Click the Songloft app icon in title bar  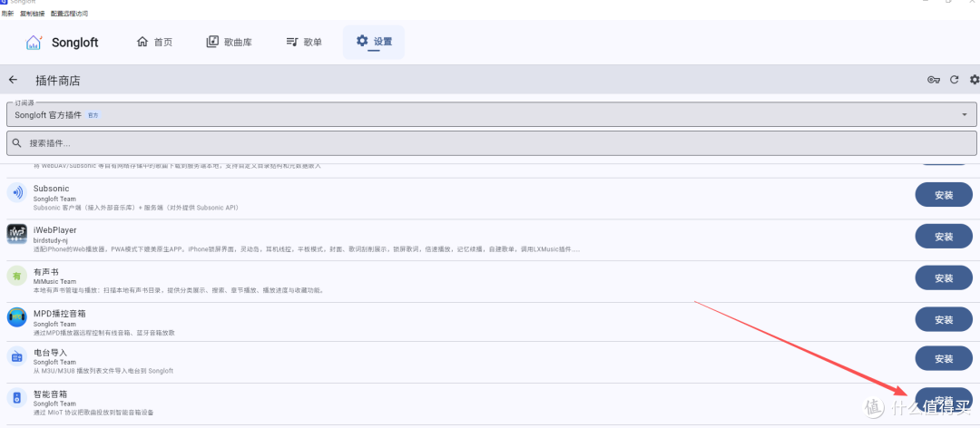tap(3, 3)
